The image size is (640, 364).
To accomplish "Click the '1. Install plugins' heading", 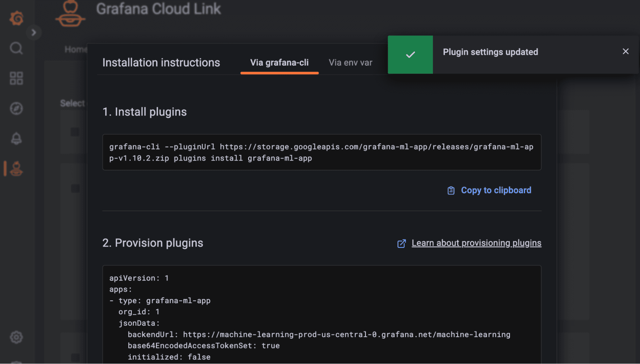I will 144,112.
